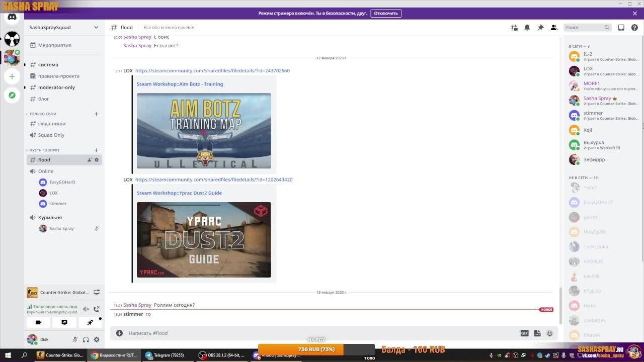Open Yprac Dust2 steamcommunity link
The height and width of the screenshot is (362, 644).
[x=214, y=179]
